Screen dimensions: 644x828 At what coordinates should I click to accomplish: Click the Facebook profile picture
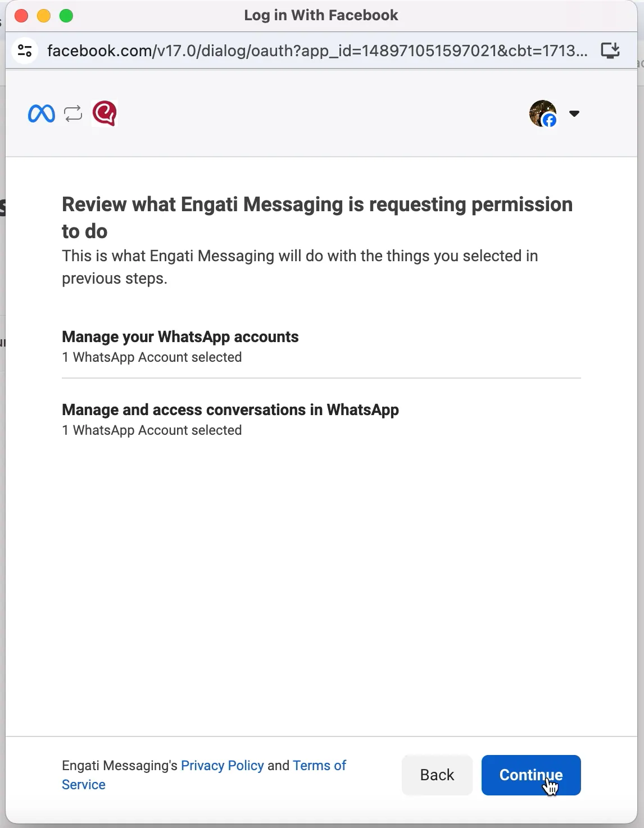[543, 113]
